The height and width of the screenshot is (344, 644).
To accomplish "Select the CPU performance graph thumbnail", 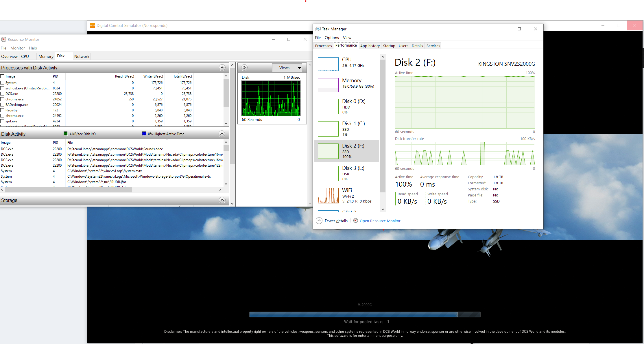I will tap(328, 64).
